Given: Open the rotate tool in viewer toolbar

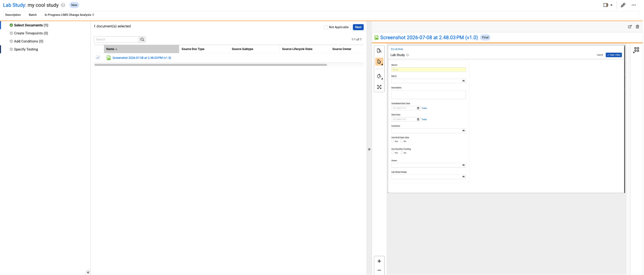Looking at the screenshot, I should coord(379,76).
